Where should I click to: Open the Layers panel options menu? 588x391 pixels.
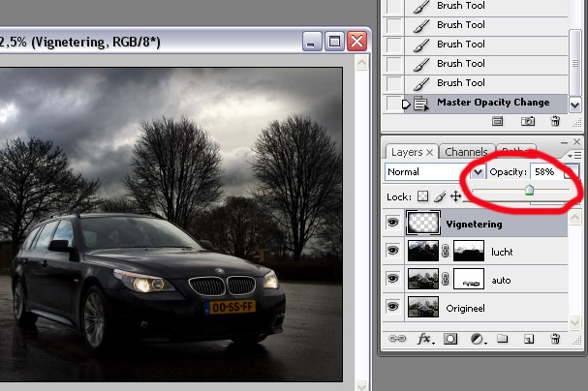click(x=574, y=155)
